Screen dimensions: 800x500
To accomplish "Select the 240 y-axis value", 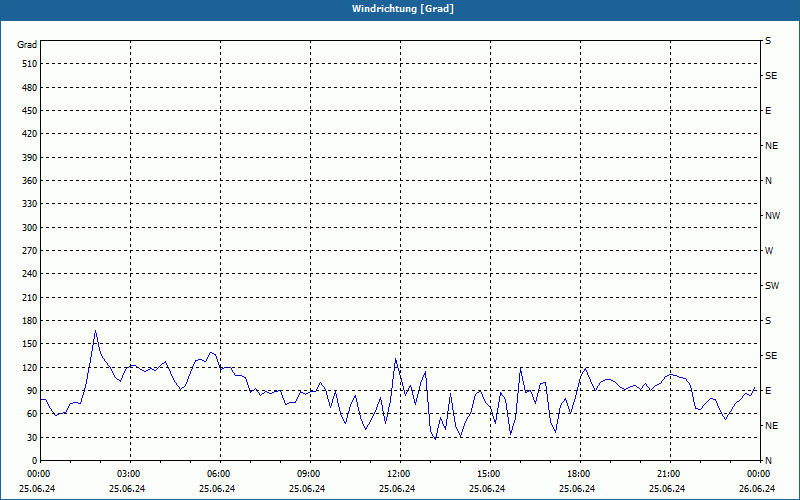I will click(30, 274).
